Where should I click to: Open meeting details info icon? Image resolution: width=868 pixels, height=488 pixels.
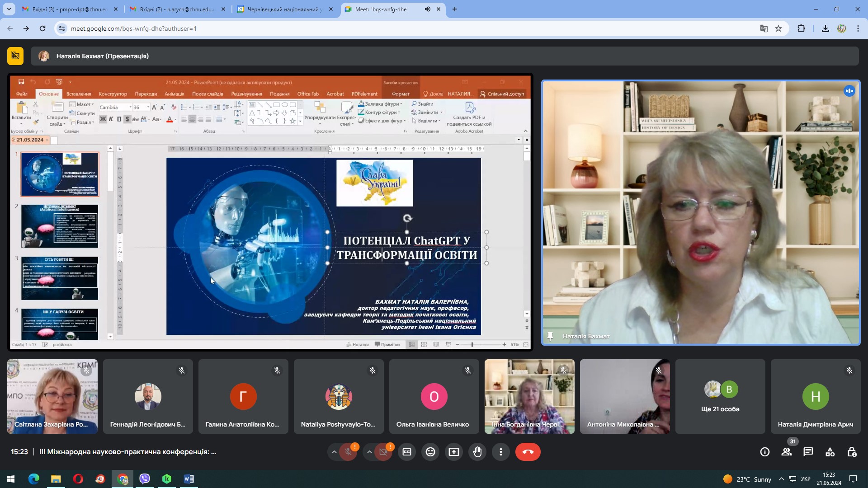[x=765, y=452]
